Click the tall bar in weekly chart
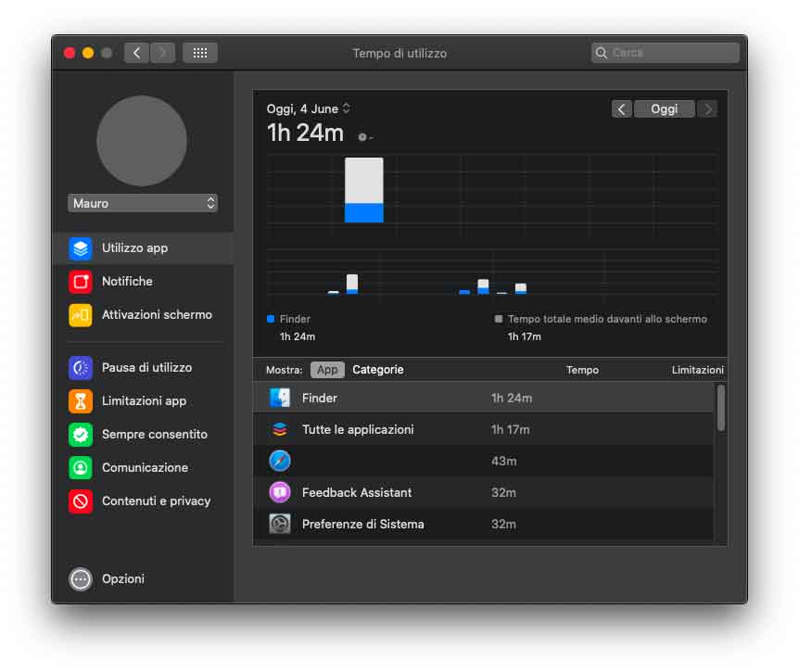This screenshot has width=799, height=672. [364, 189]
